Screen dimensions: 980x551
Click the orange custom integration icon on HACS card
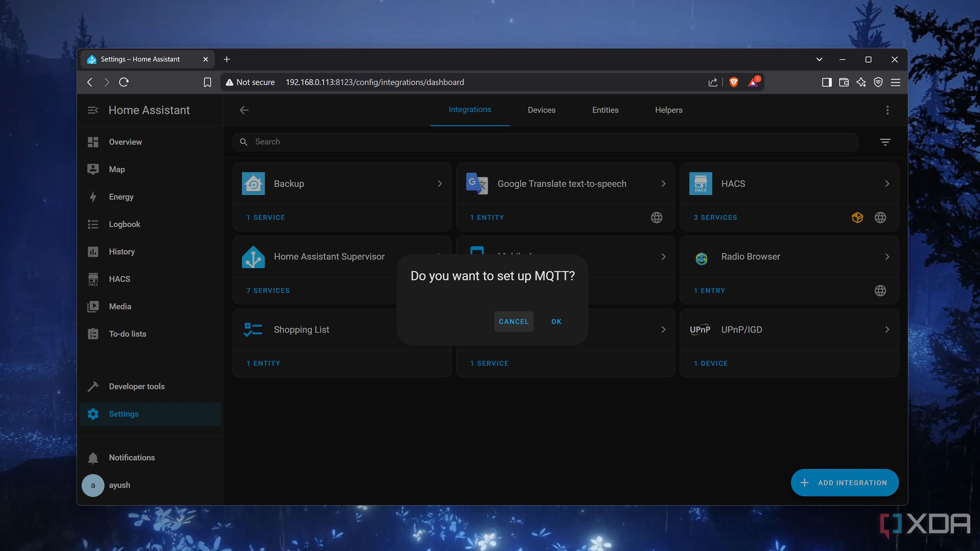pos(857,218)
